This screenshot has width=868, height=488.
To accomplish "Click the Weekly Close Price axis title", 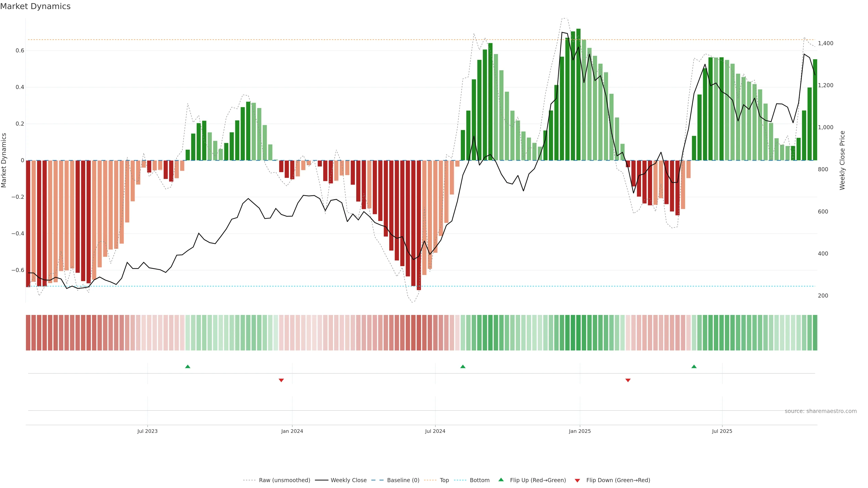I will pyautogui.click(x=842, y=160).
